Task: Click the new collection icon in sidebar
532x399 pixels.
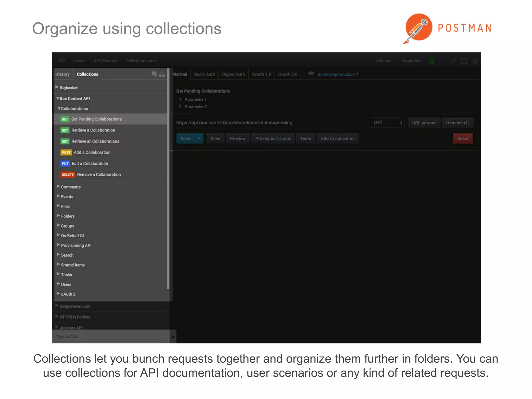Action: (x=154, y=74)
